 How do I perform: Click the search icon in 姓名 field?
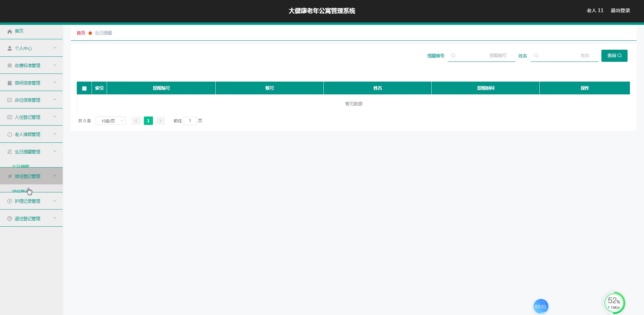click(x=536, y=55)
